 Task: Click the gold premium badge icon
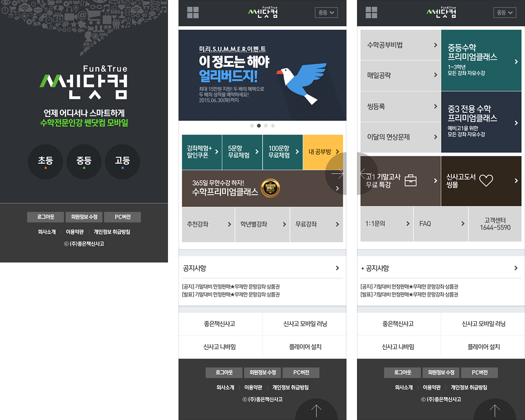coord(270,188)
